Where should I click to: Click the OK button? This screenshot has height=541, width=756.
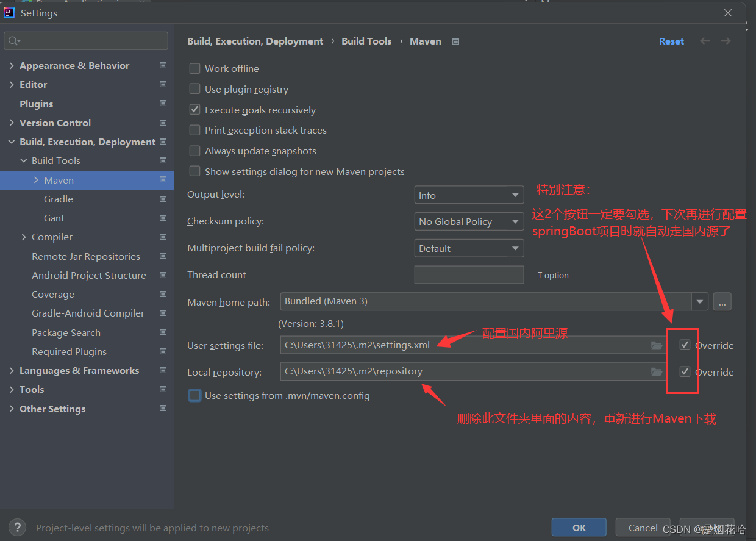tap(579, 528)
